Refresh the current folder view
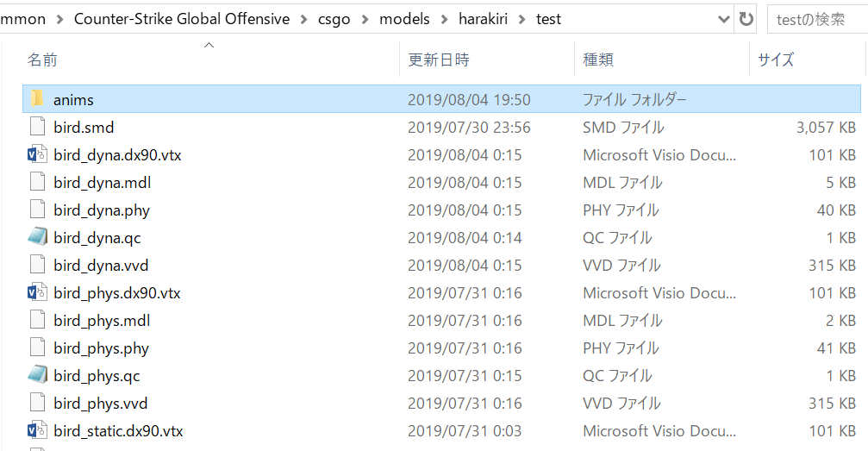 click(x=744, y=19)
